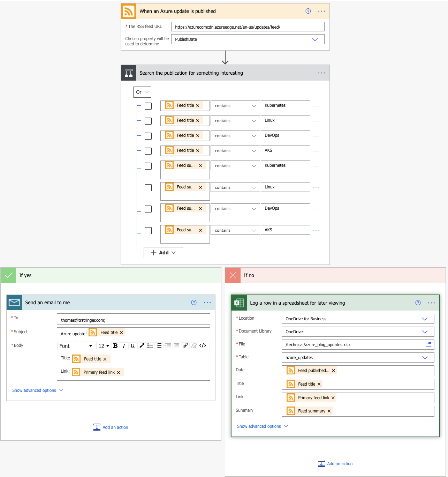This screenshot has height=477, width=448.
Task: Click the RSS feed URL input field
Action: [248, 27]
